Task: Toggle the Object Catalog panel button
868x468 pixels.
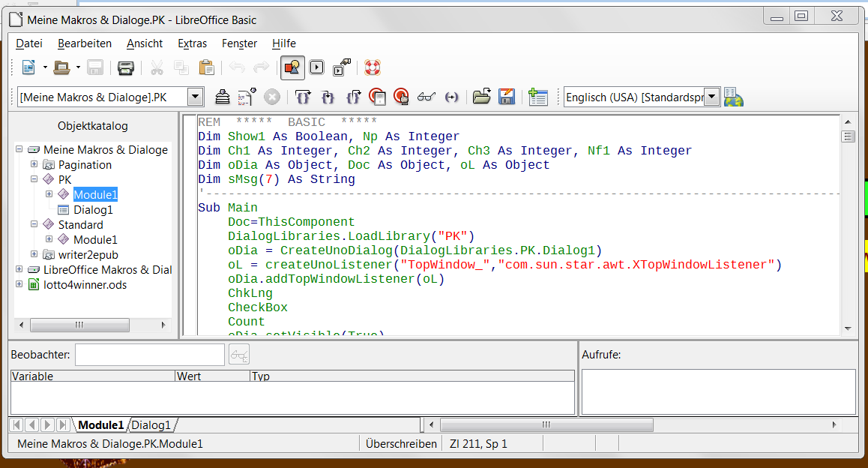Action: point(292,67)
